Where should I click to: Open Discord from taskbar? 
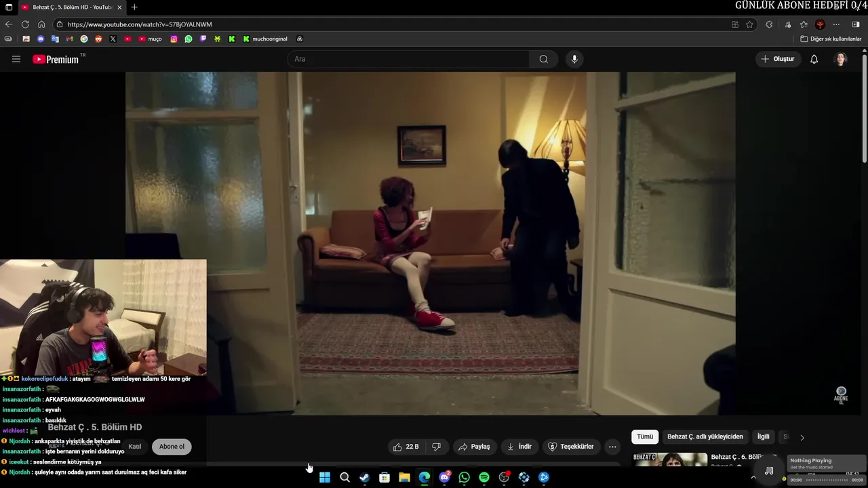click(444, 477)
